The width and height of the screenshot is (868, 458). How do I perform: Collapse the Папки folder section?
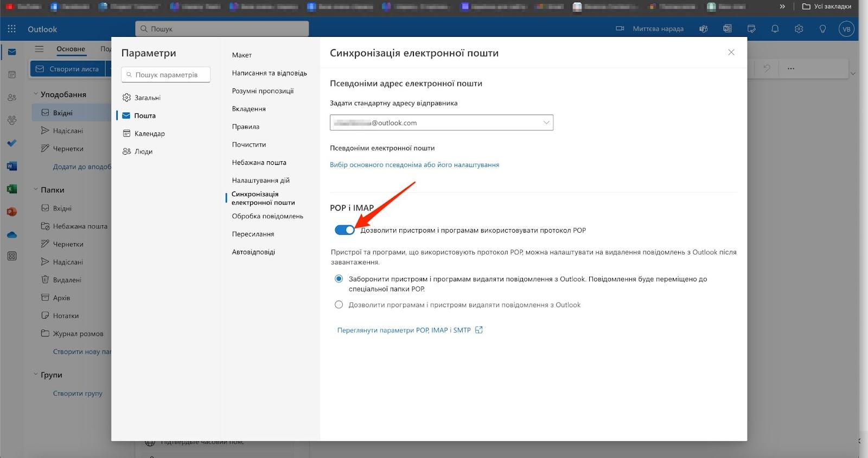click(x=36, y=189)
